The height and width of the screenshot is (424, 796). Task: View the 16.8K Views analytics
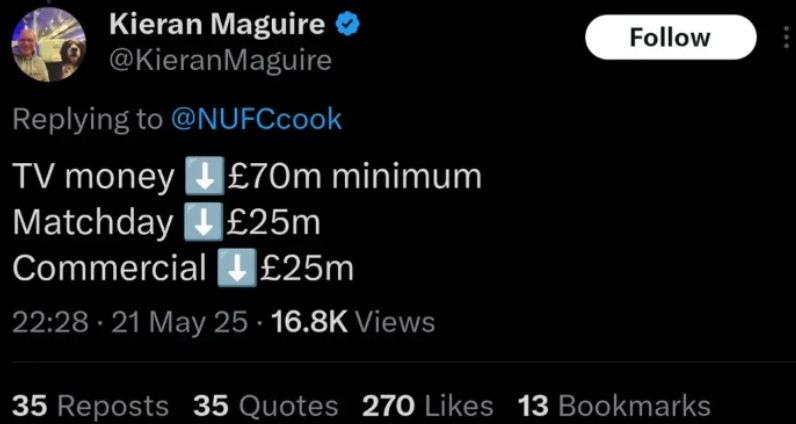pos(352,322)
